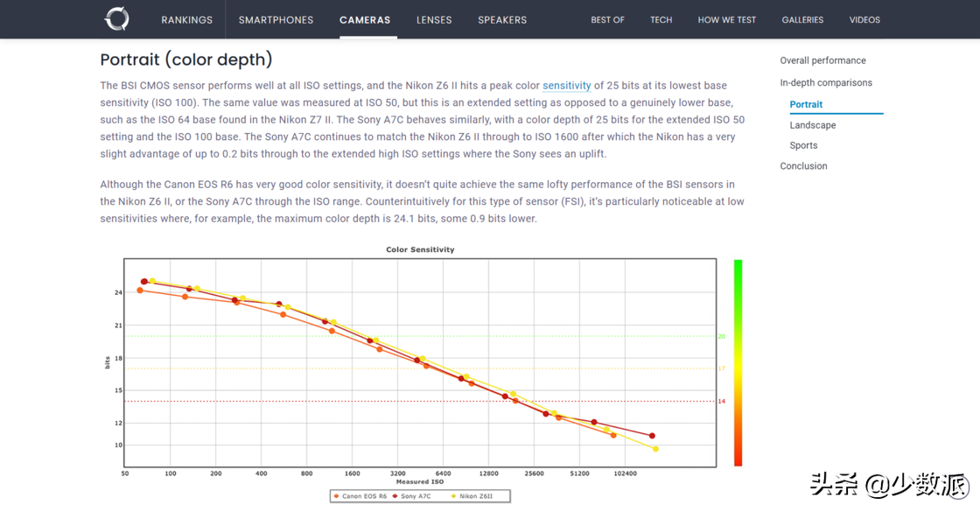The height and width of the screenshot is (512, 980).
Task: Click the bits y-axis label
Action: 108,362
